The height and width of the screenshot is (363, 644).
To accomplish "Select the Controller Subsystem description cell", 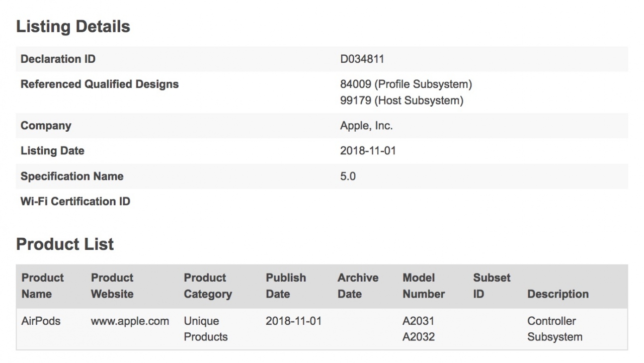I will click(x=555, y=329).
